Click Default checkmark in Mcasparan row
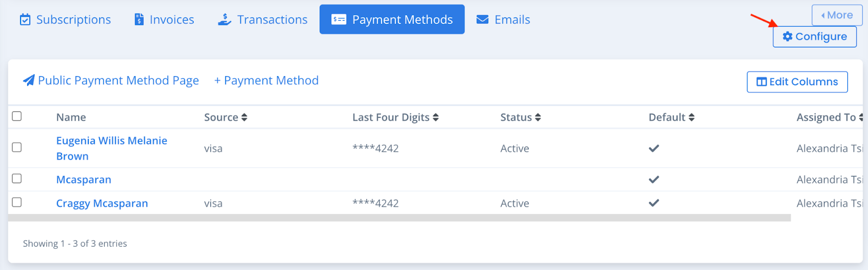This screenshot has width=868, height=270. coord(654,179)
